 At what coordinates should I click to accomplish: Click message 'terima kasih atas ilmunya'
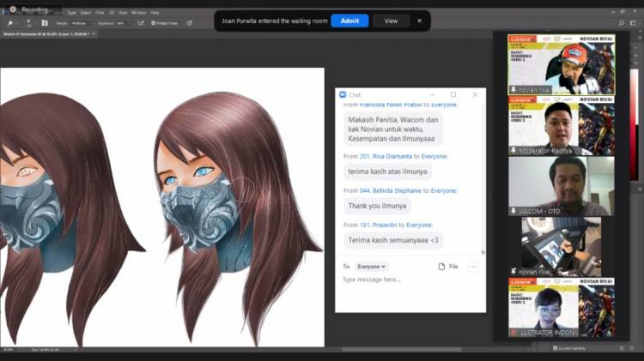[388, 171]
